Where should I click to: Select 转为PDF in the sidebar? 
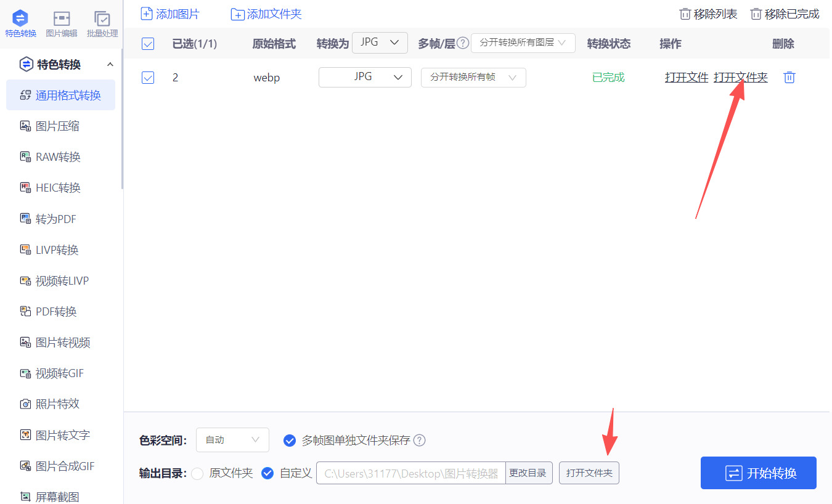pos(54,219)
